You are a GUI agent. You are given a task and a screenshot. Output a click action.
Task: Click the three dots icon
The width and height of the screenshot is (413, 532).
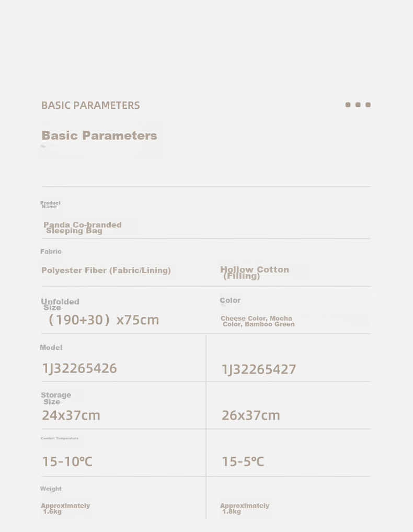[358, 105]
